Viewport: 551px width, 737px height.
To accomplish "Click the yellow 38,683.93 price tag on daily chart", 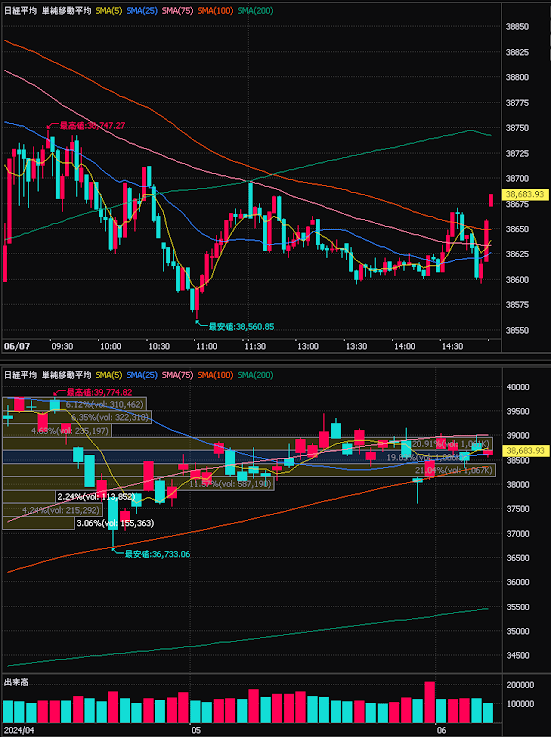I will (x=525, y=450).
